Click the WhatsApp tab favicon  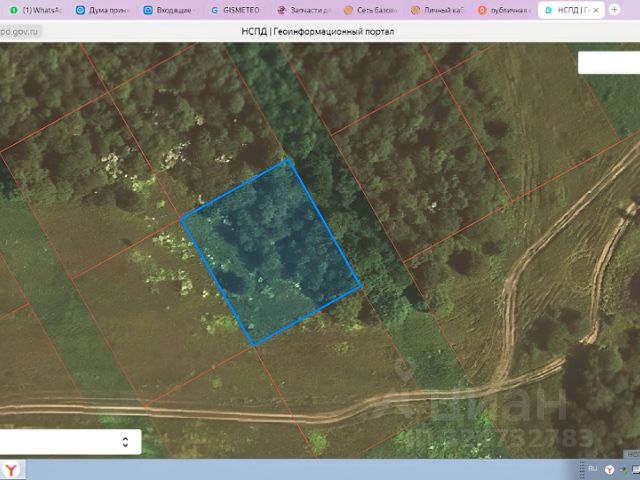point(14,10)
